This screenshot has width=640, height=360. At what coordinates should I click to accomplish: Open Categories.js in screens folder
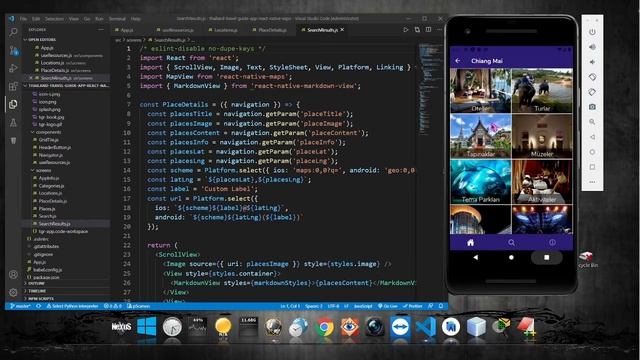coord(51,186)
